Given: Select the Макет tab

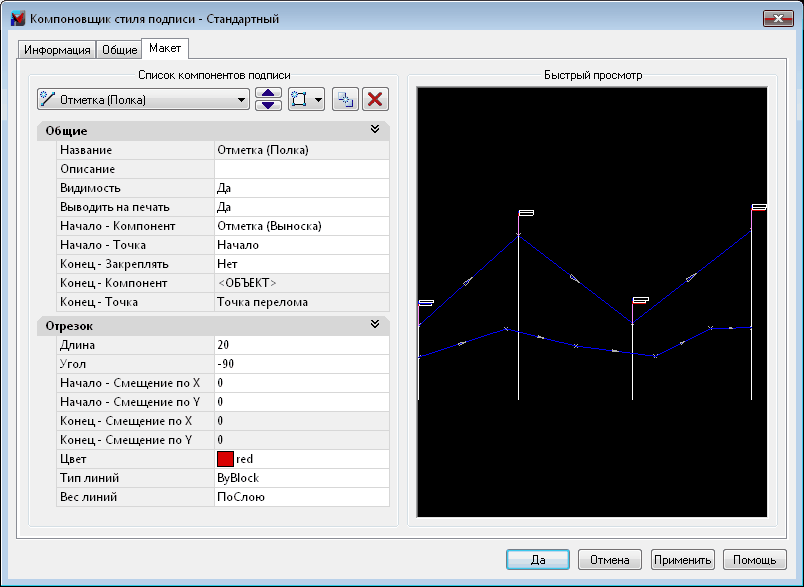Looking at the screenshot, I should click(x=165, y=49).
